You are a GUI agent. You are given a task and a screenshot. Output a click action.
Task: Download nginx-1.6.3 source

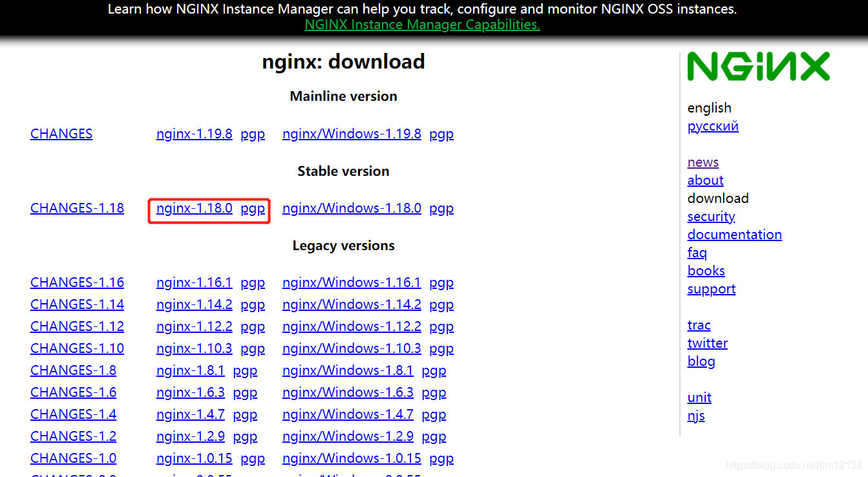pos(190,392)
